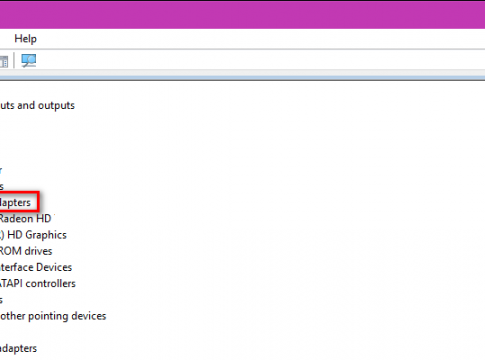
Task: Select the 'other pointing devices' category
Action: click(x=53, y=316)
